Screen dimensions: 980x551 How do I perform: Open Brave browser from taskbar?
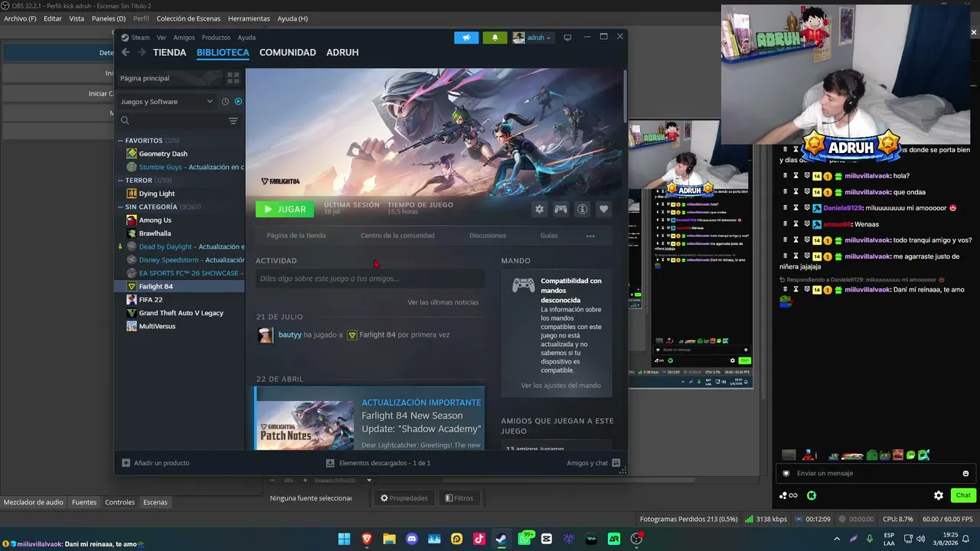(x=367, y=539)
